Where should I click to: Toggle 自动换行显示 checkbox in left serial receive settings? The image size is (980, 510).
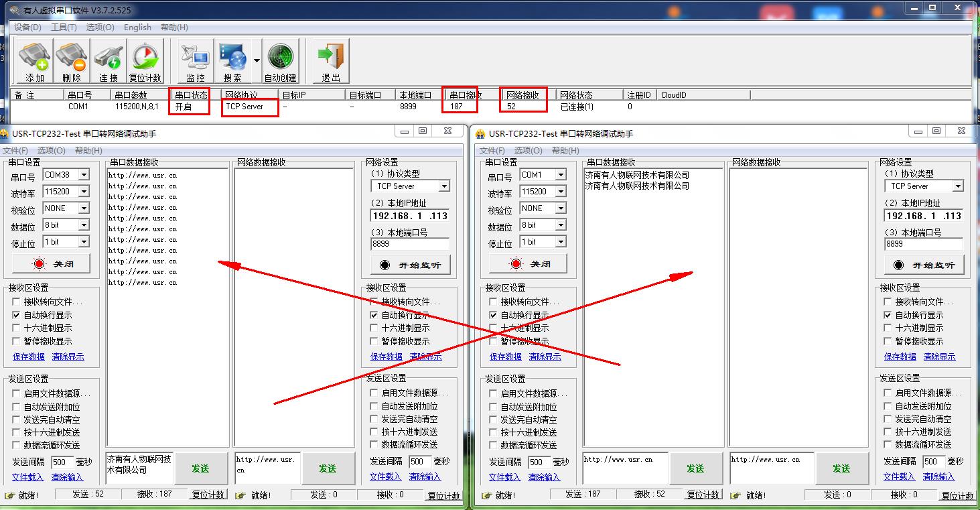point(17,315)
